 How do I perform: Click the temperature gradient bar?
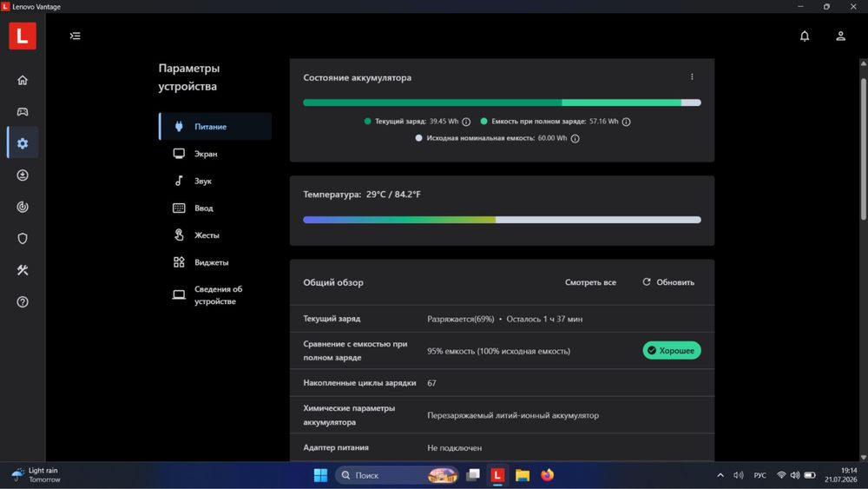[x=502, y=220]
